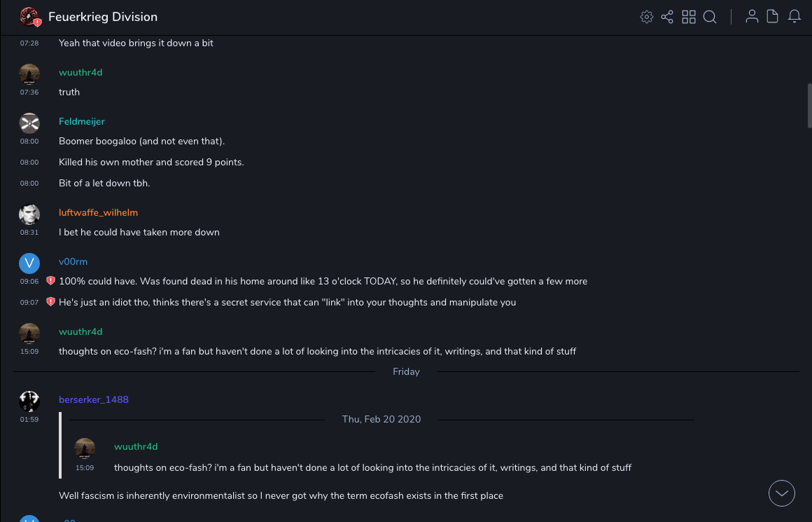This screenshot has height=522, width=812.
Task: Open Feldmeijer's avatar picture
Action: click(29, 123)
